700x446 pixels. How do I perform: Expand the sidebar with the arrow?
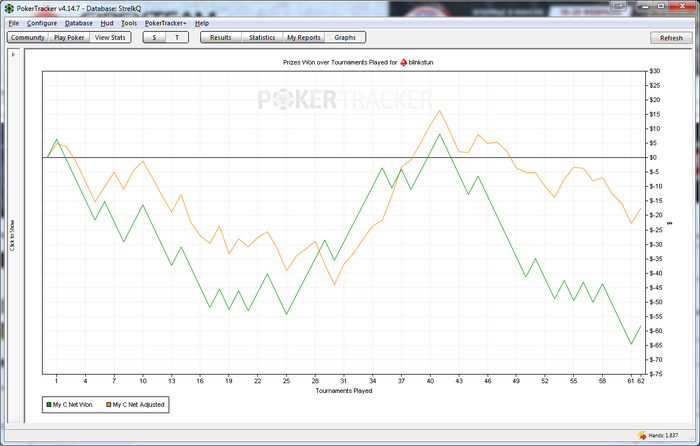click(x=13, y=54)
